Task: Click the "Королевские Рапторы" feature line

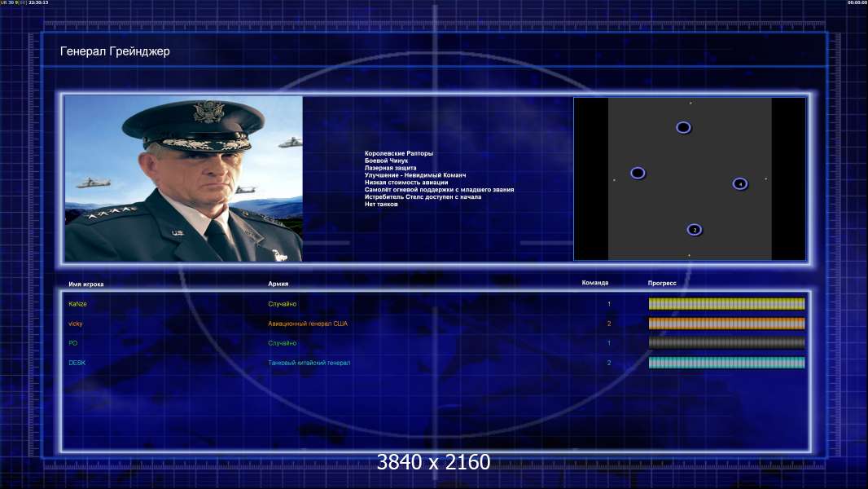Action: coord(398,153)
